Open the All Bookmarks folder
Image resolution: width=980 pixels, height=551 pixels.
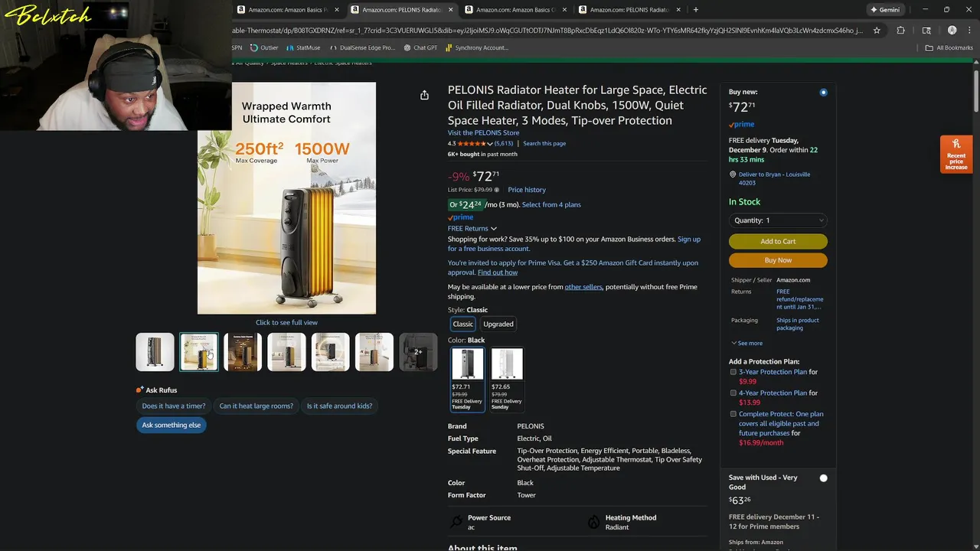tap(949, 47)
